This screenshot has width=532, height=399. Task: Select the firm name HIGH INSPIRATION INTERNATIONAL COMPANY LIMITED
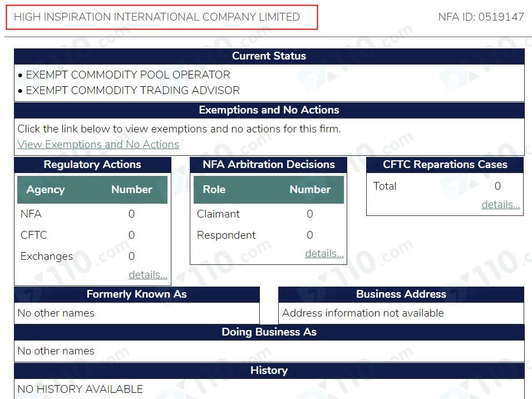pyautogui.click(x=157, y=17)
